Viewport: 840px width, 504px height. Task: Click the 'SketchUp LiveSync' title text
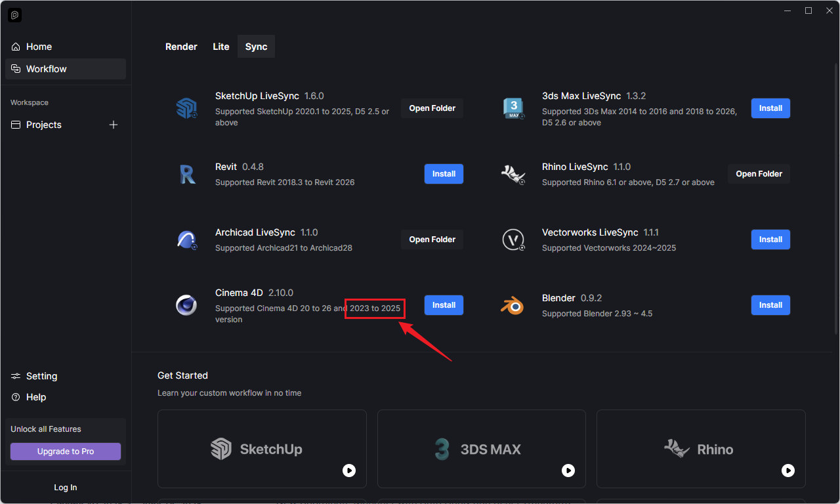pyautogui.click(x=257, y=96)
